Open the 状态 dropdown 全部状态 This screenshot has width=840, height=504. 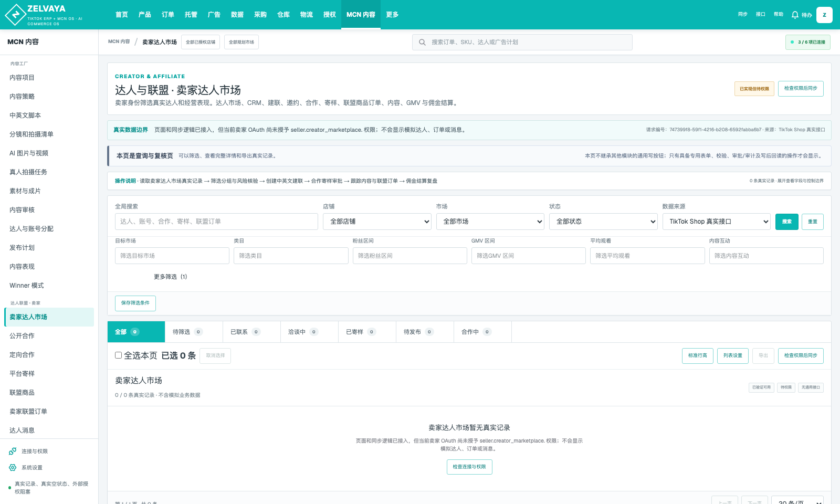point(603,222)
